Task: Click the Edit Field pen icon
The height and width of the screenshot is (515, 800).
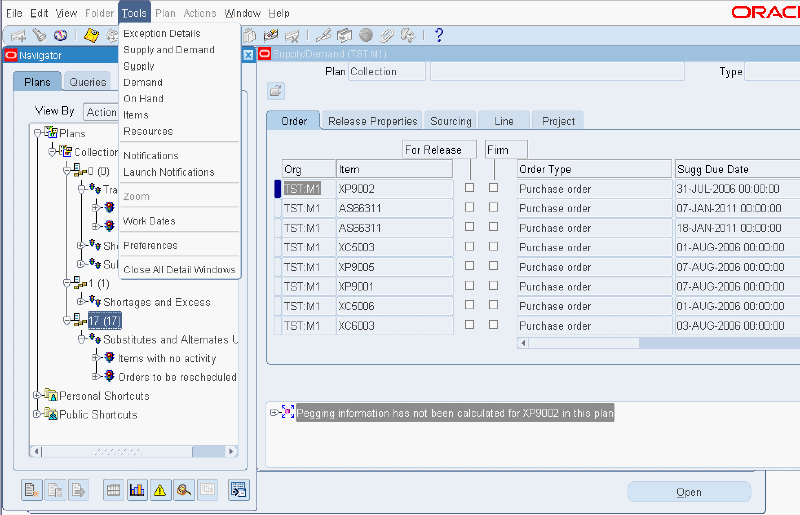Action: pyautogui.click(x=323, y=35)
